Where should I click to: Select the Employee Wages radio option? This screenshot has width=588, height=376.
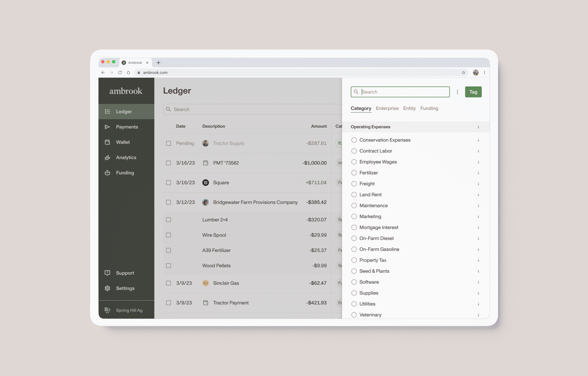click(x=354, y=162)
